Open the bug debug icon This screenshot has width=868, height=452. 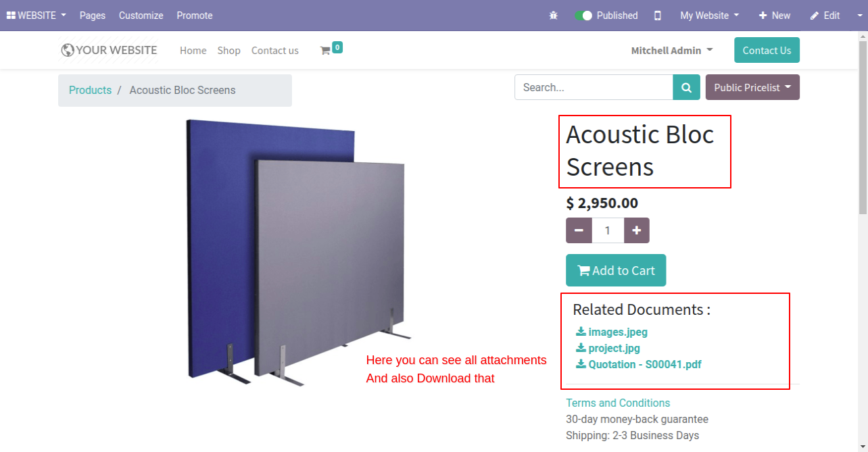click(554, 16)
